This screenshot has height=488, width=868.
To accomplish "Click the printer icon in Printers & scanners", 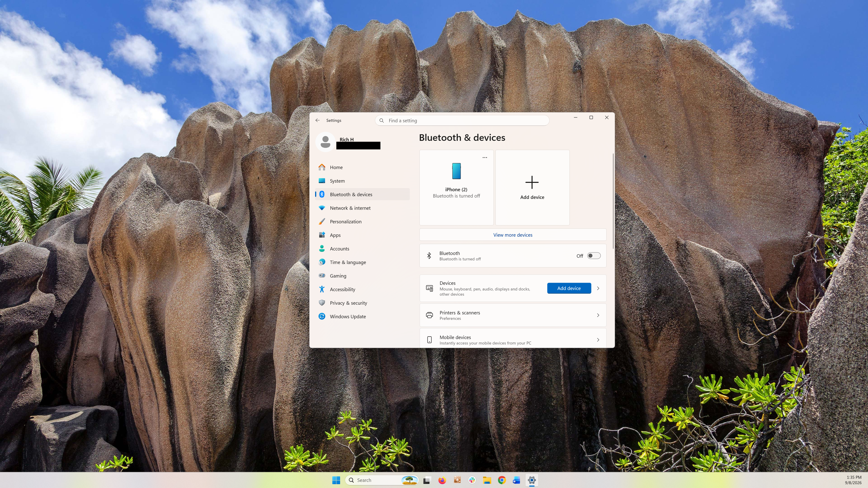I will coord(429,315).
